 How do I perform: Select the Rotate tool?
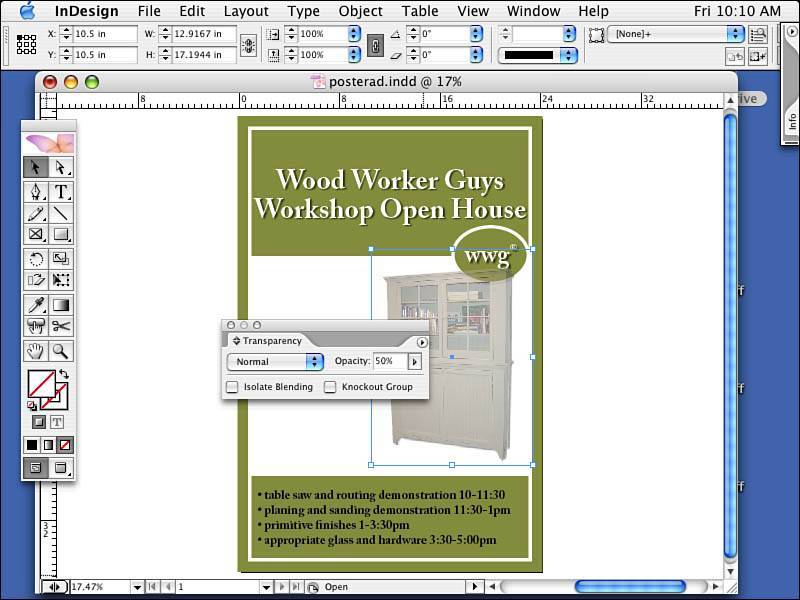tap(36, 259)
